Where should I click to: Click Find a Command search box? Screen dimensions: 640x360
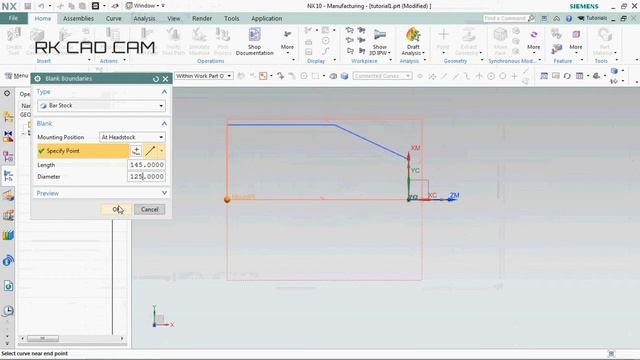[506, 18]
